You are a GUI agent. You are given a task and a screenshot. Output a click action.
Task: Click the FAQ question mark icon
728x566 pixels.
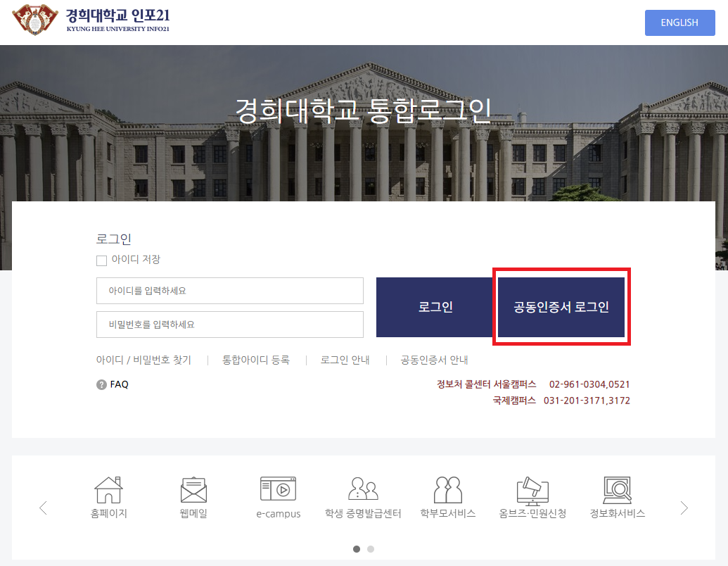(101, 384)
